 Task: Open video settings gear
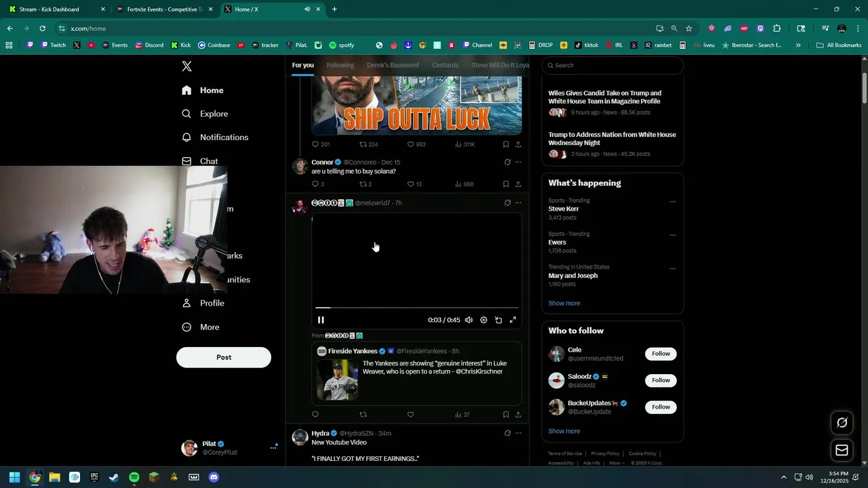click(x=484, y=320)
